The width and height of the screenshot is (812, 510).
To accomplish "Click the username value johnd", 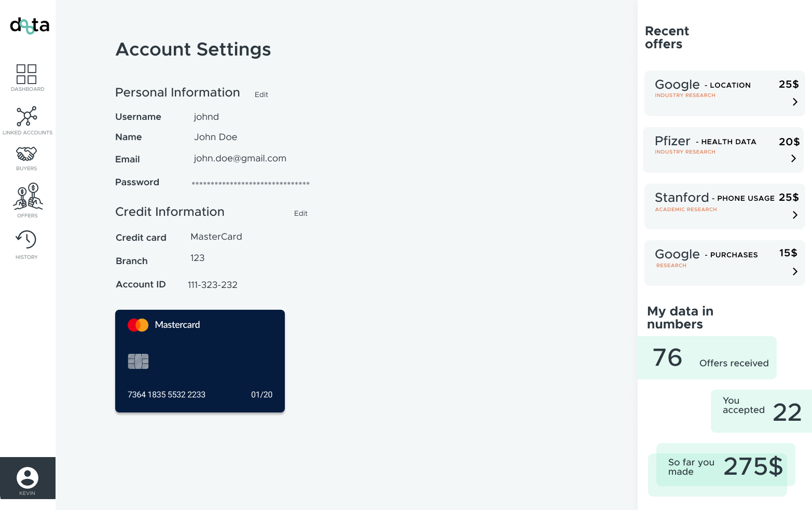I will click(x=207, y=117).
